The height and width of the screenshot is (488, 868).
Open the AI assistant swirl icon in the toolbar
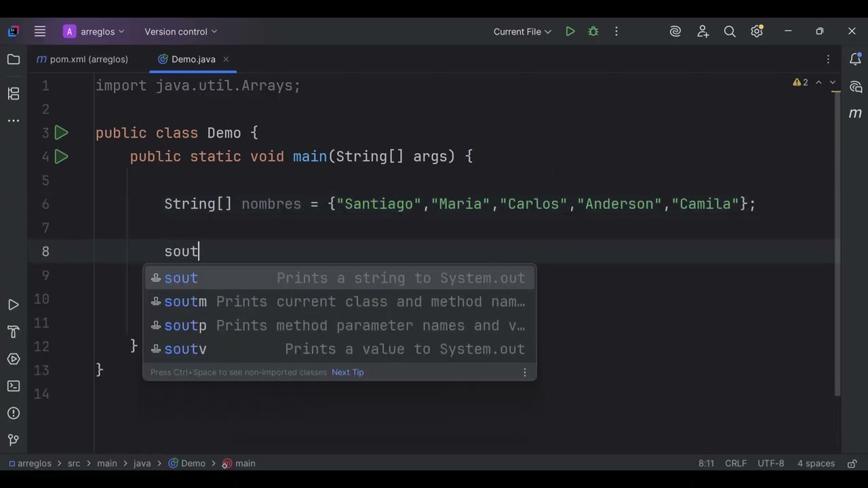pyautogui.click(x=675, y=31)
